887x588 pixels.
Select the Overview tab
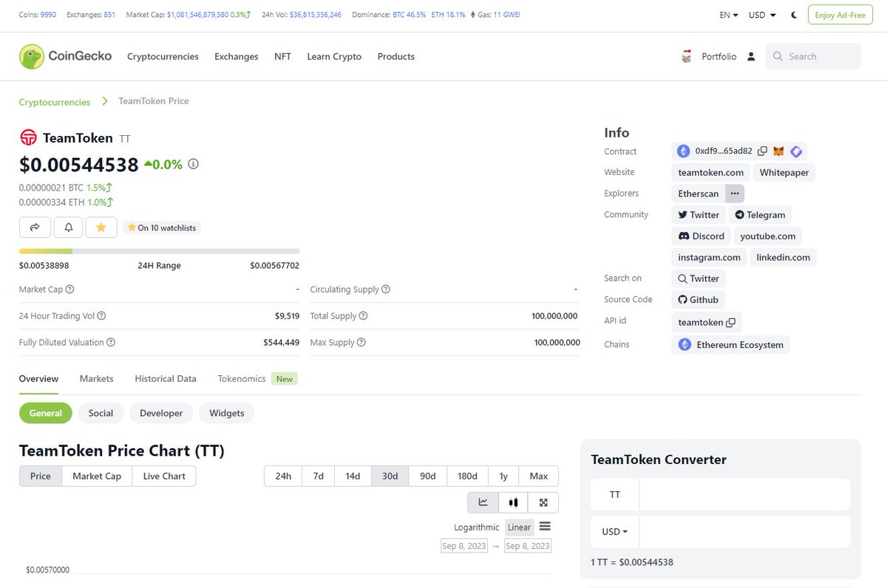coord(38,379)
